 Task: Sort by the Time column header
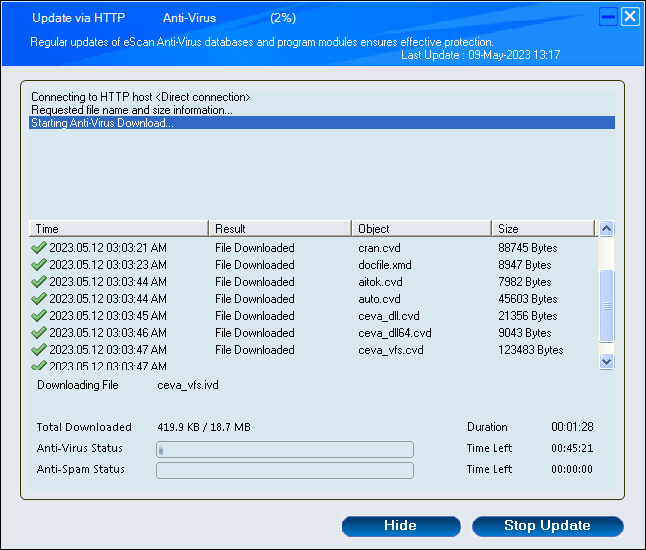(x=119, y=229)
